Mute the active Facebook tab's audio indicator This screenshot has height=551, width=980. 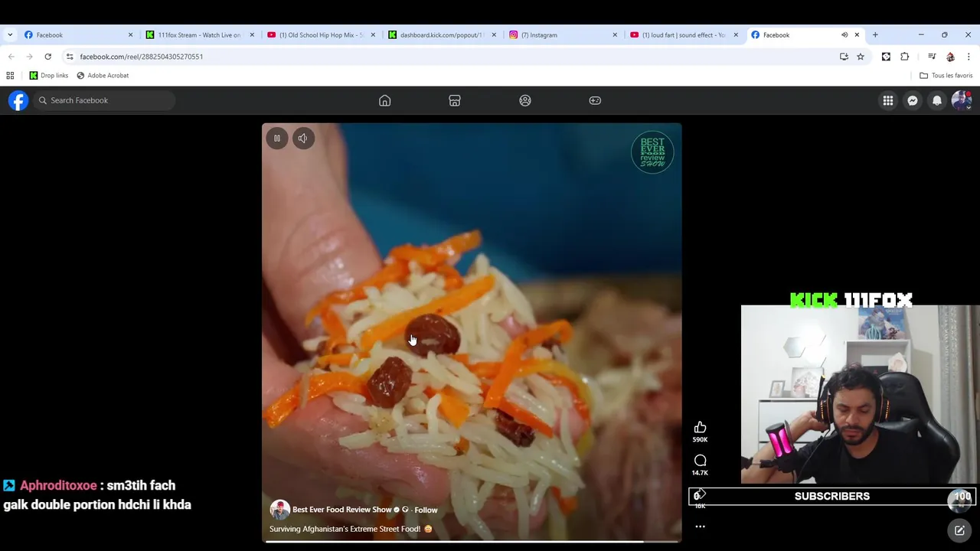click(x=844, y=34)
